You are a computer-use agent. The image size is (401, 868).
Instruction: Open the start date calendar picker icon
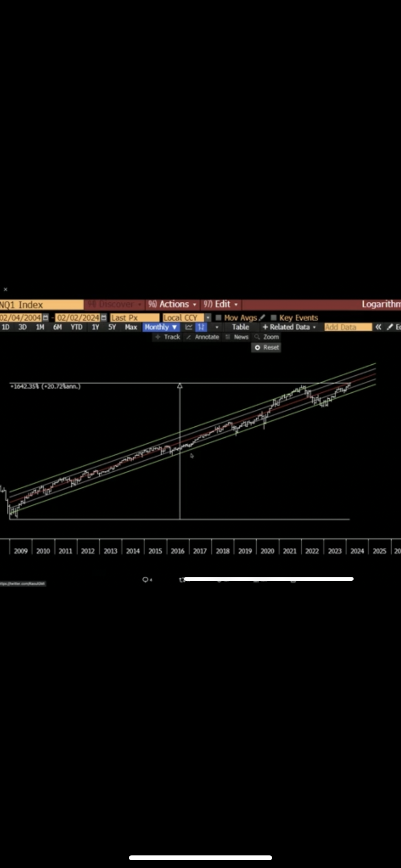pos(46,318)
